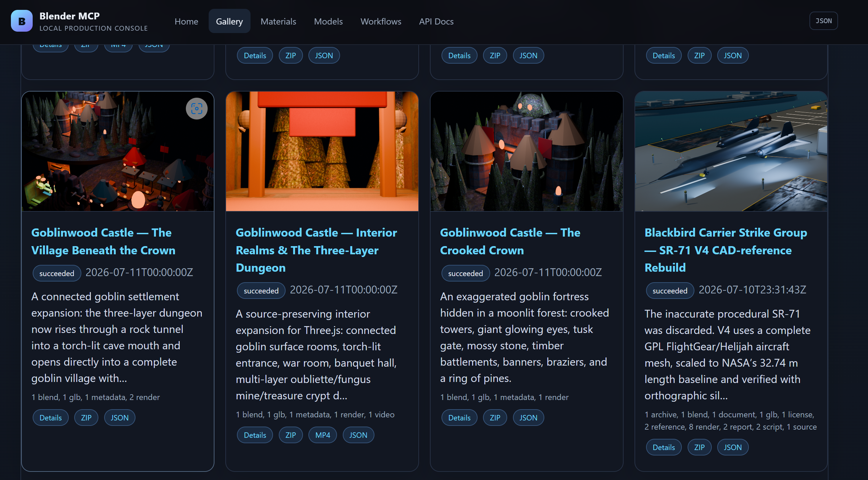This screenshot has width=868, height=480.
Task: Click JSON in upper row fourth card
Action: coord(733,55)
